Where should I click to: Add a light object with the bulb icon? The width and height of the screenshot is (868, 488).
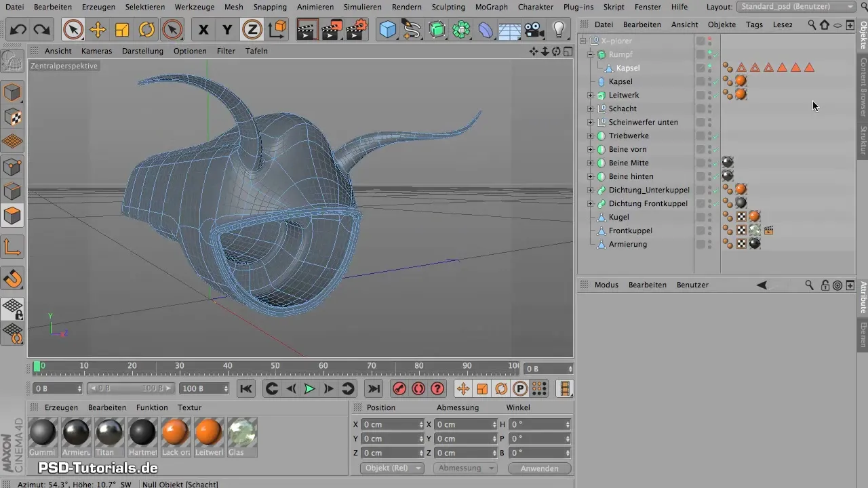pos(559,30)
